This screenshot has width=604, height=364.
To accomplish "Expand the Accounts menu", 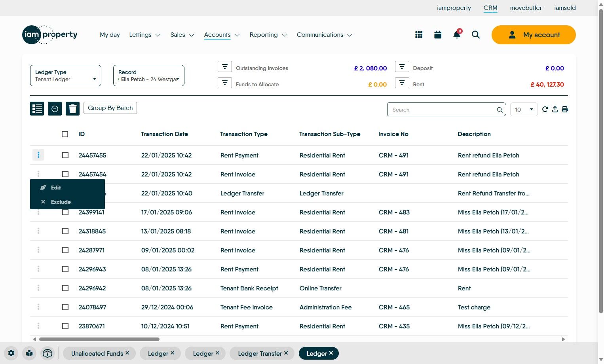I will pyautogui.click(x=222, y=35).
